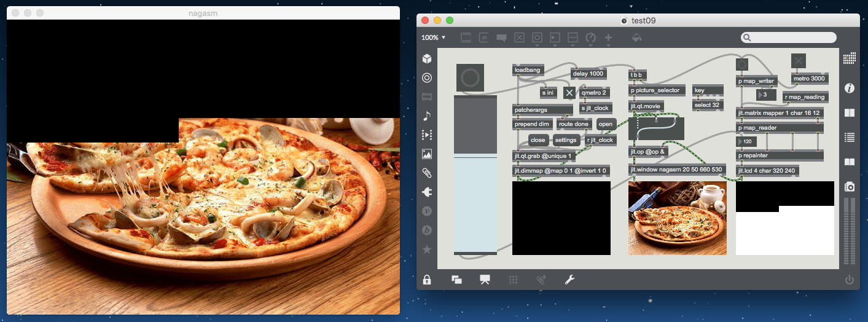Toggle the audio power button
Viewport: 868px width, 322px height.
(850, 280)
